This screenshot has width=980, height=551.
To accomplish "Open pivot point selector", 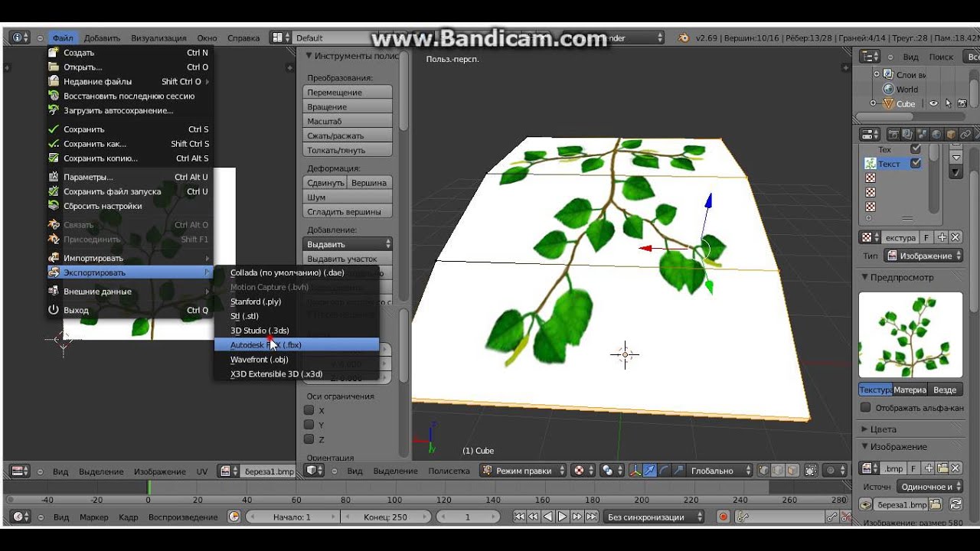I will click(612, 470).
